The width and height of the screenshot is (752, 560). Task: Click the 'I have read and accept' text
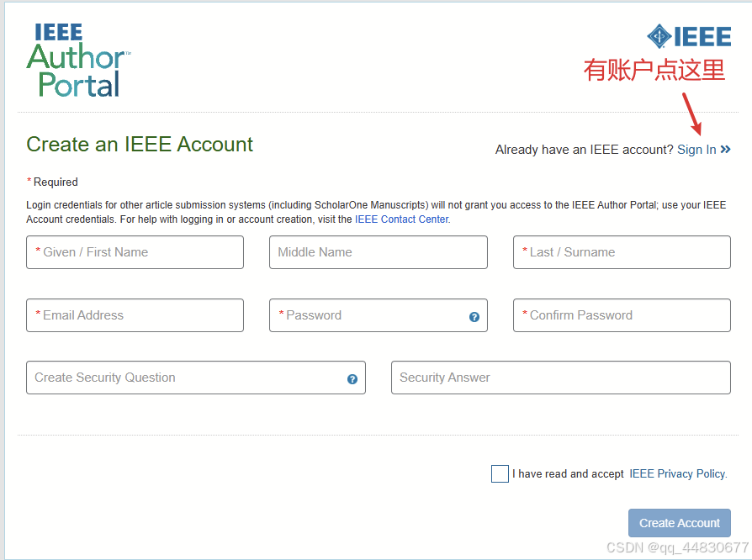point(568,473)
